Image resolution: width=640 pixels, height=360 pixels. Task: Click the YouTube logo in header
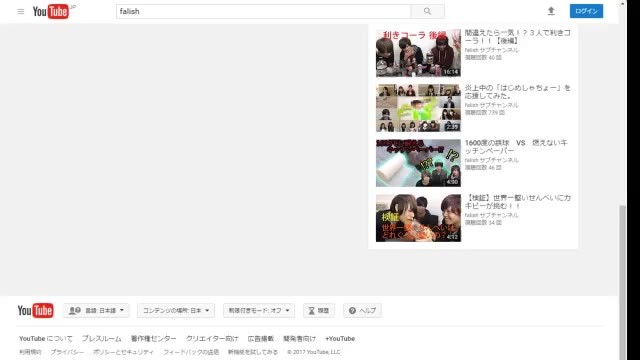click(x=51, y=11)
